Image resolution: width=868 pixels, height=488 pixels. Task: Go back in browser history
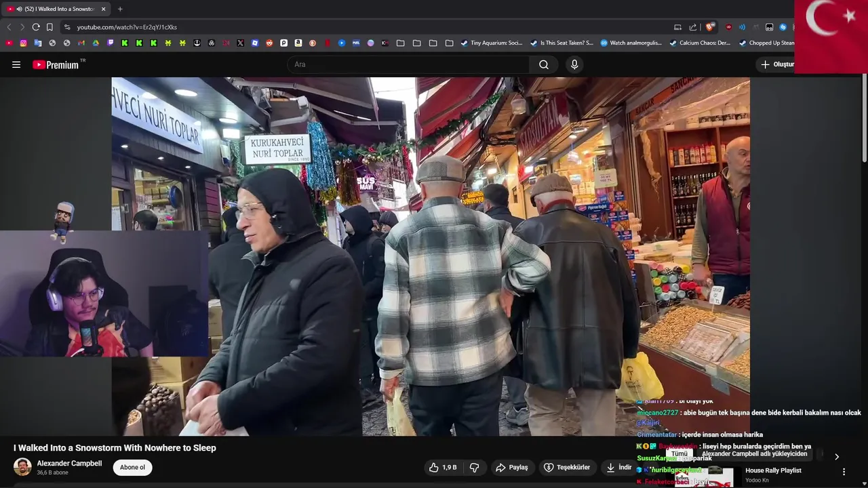pos(9,27)
